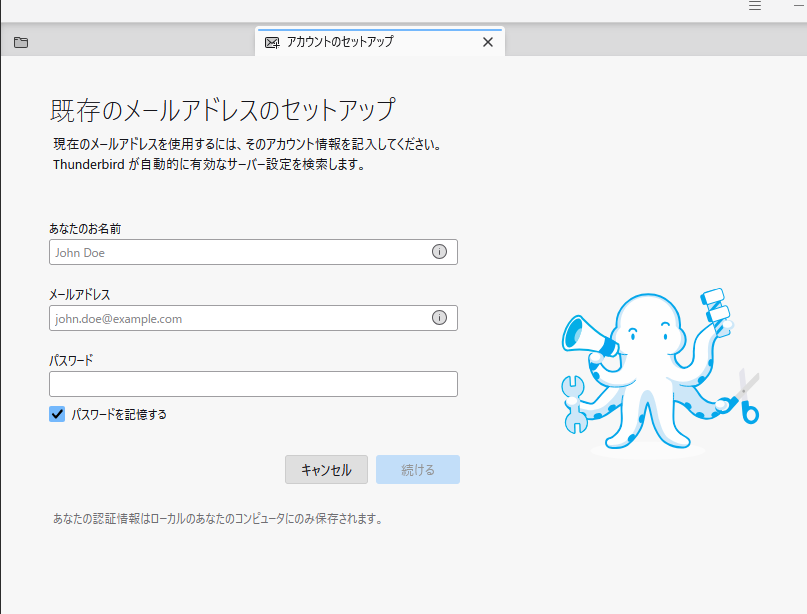Focus the メールアドレス input field
Screen dimensions: 807x614
[238, 318]
